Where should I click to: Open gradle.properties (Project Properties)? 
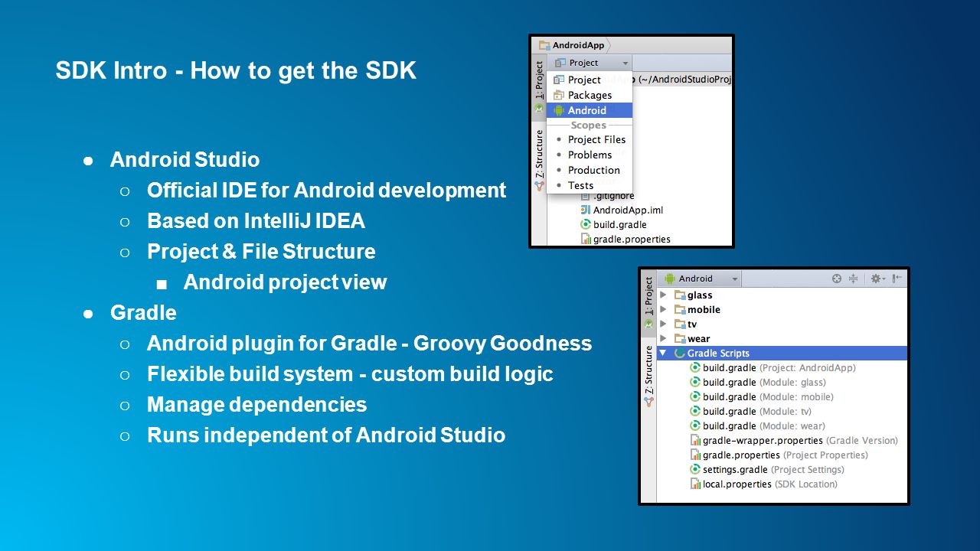(x=779, y=455)
